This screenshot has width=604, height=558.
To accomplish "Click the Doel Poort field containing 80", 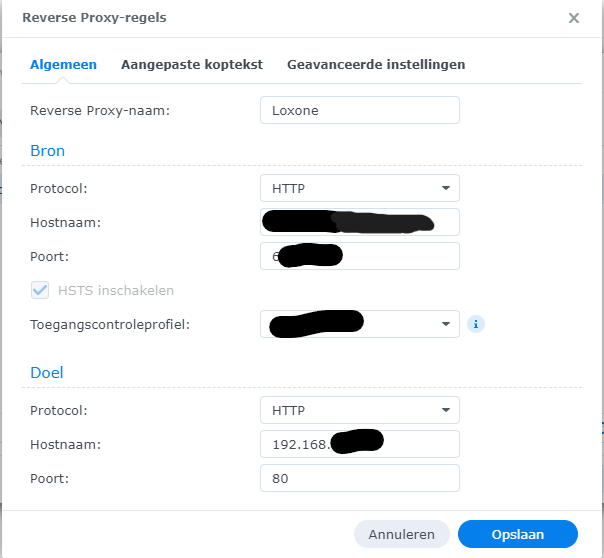I will pyautogui.click(x=359, y=478).
